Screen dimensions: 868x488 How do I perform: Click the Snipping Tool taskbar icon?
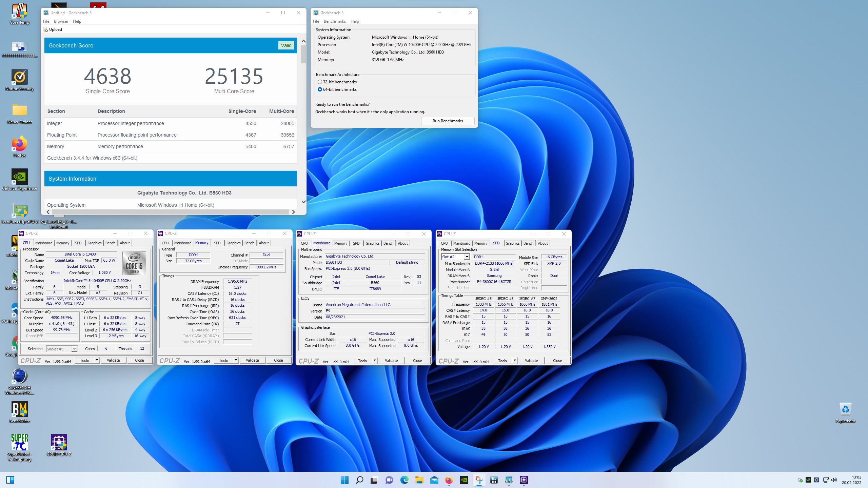(479, 480)
